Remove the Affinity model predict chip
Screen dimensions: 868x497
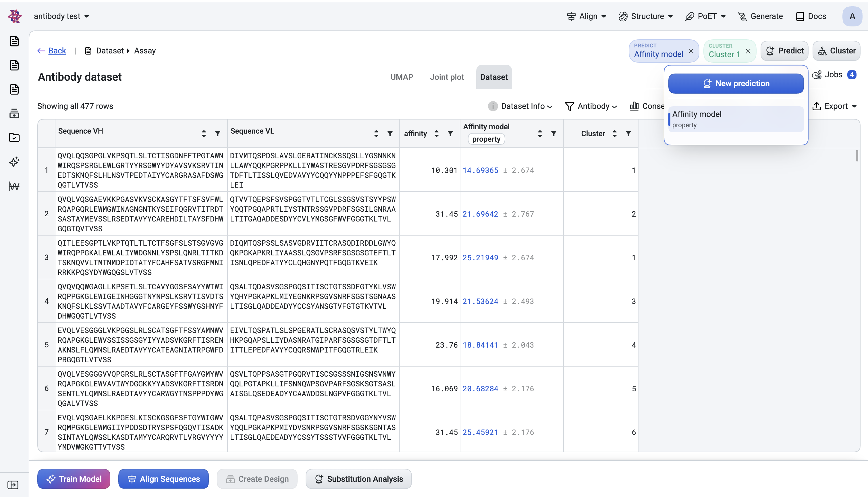691,51
